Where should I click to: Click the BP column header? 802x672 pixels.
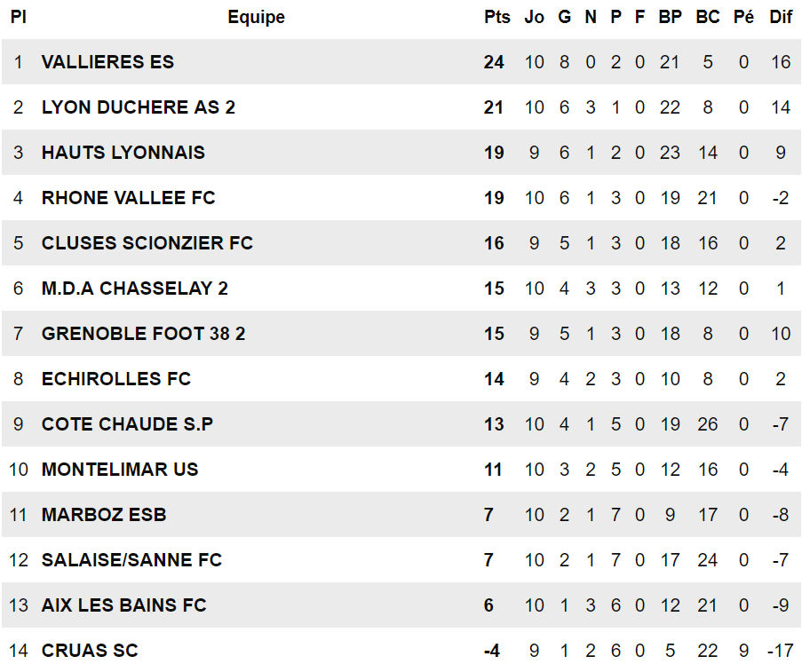coord(670,17)
